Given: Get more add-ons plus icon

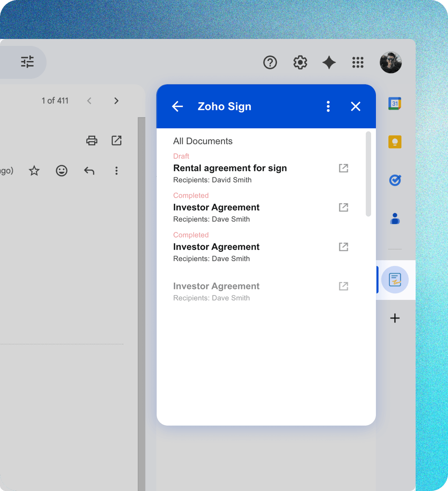Looking at the screenshot, I should 395,318.
